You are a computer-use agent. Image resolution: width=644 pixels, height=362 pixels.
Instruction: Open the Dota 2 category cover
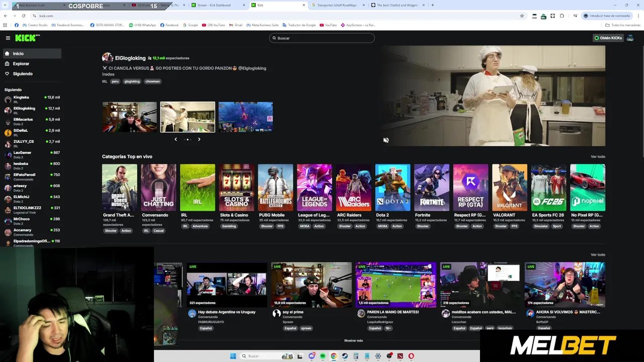392,188
